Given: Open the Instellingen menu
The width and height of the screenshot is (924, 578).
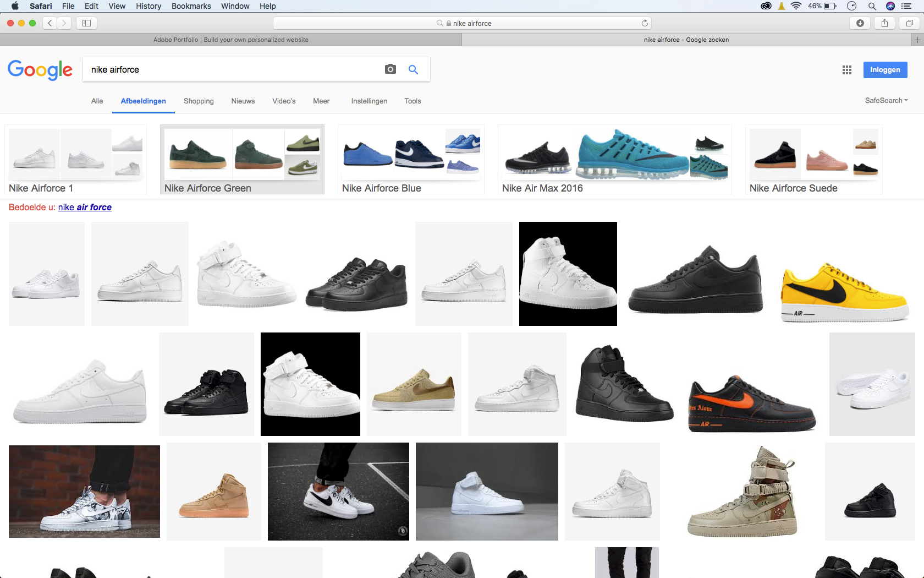Looking at the screenshot, I should click(369, 101).
